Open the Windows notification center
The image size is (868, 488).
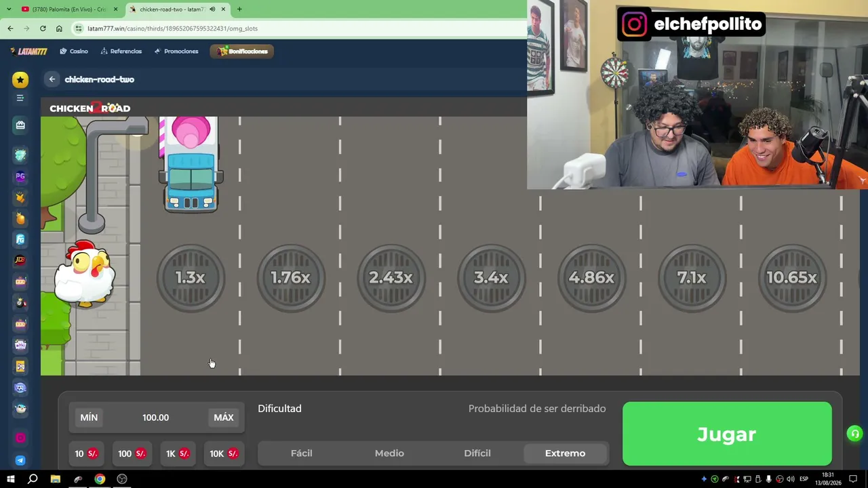click(854, 479)
